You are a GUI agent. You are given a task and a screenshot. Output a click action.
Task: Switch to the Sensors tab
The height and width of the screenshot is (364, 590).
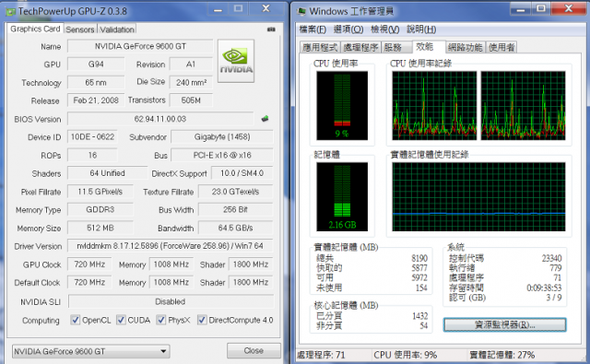pyautogui.click(x=80, y=29)
